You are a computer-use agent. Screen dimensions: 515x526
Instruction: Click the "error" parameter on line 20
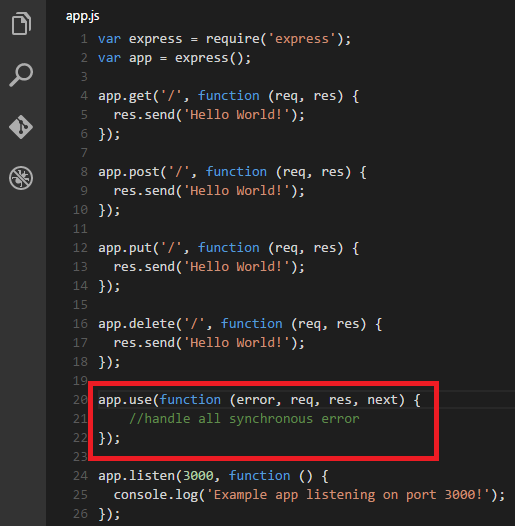(255, 400)
